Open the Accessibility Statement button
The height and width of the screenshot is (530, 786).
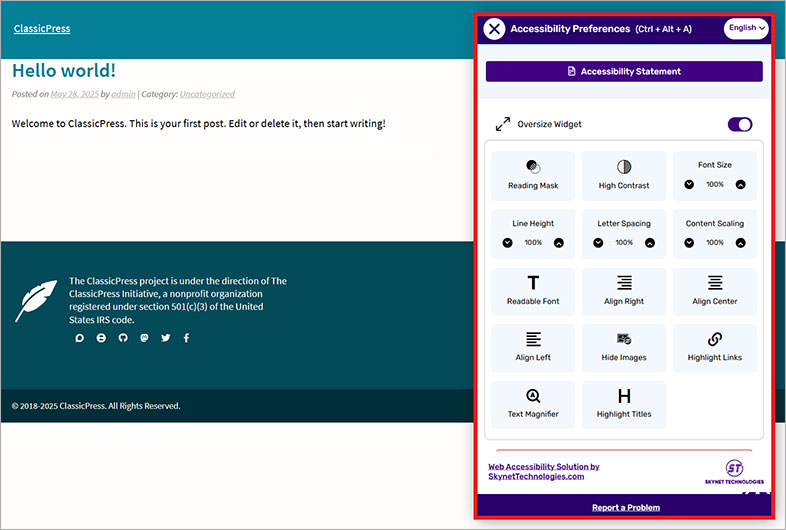[x=624, y=72]
